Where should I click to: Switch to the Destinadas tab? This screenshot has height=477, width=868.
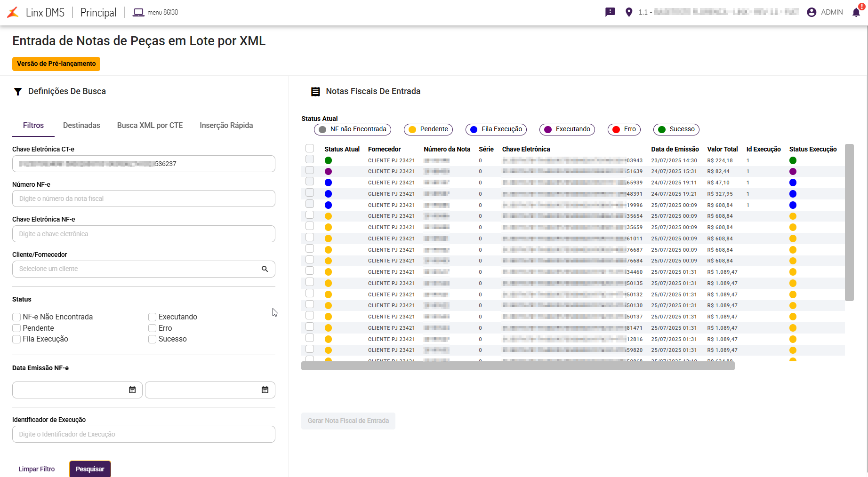81,126
